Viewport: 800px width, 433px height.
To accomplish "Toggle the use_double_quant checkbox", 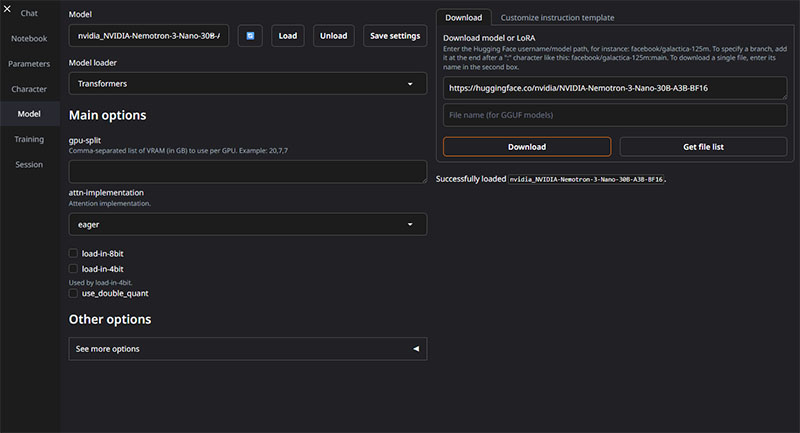I will (x=73, y=293).
